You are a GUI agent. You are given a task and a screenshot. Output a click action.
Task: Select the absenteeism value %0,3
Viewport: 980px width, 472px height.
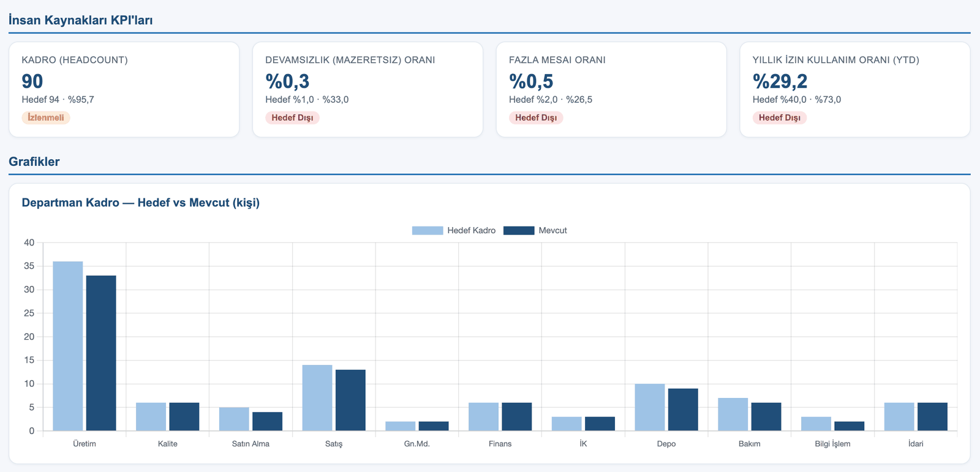[287, 81]
